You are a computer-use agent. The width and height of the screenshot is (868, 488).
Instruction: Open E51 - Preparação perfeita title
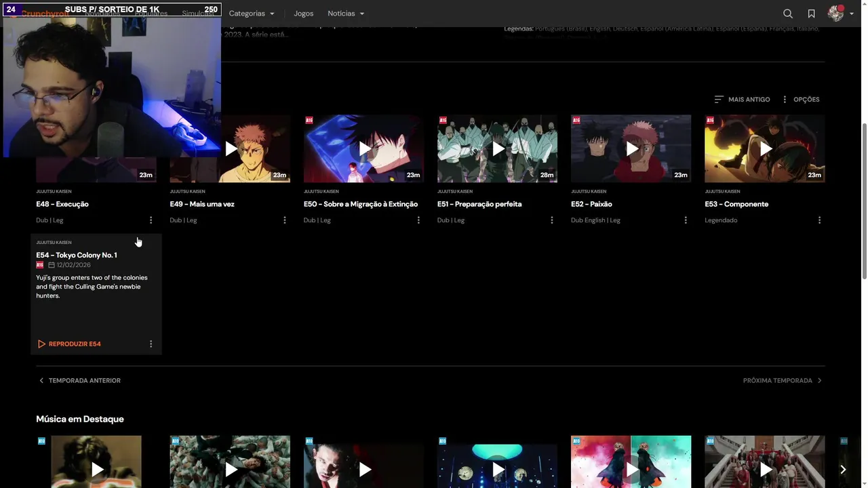(x=479, y=204)
